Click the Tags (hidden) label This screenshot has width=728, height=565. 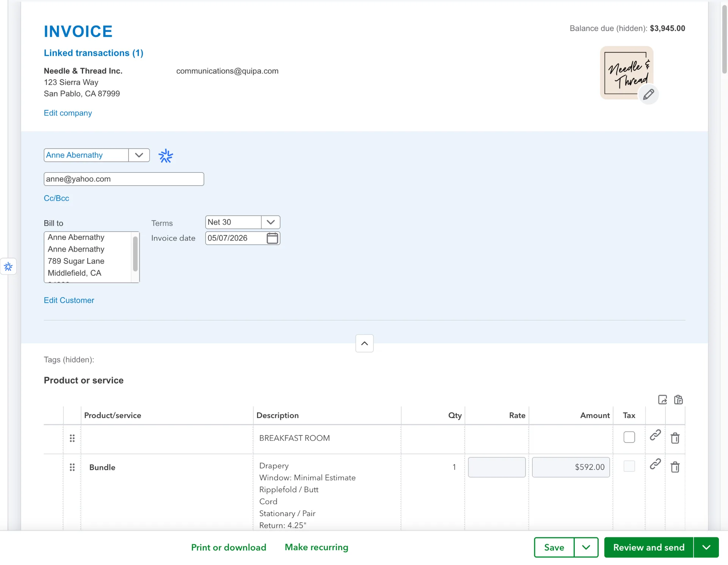69,360
